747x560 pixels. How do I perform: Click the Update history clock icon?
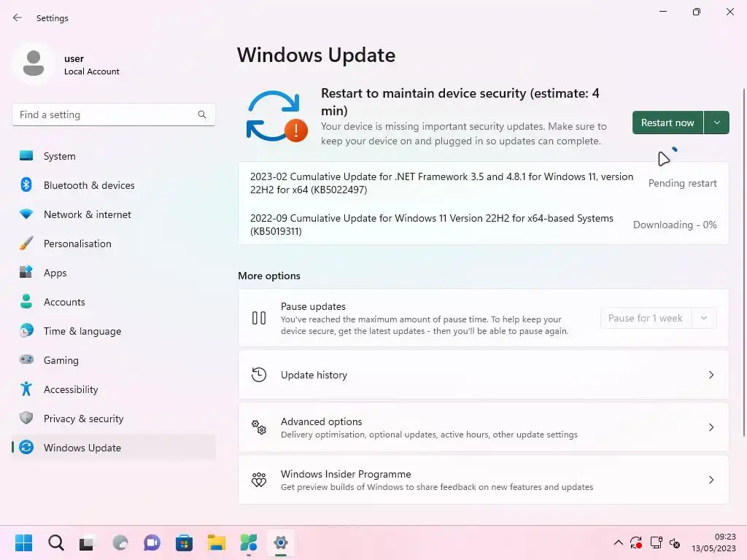(x=259, y=375)
